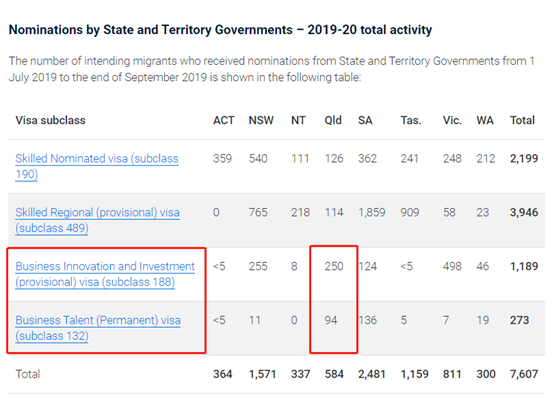Click the page heading about Nominations

coord(220,30)
